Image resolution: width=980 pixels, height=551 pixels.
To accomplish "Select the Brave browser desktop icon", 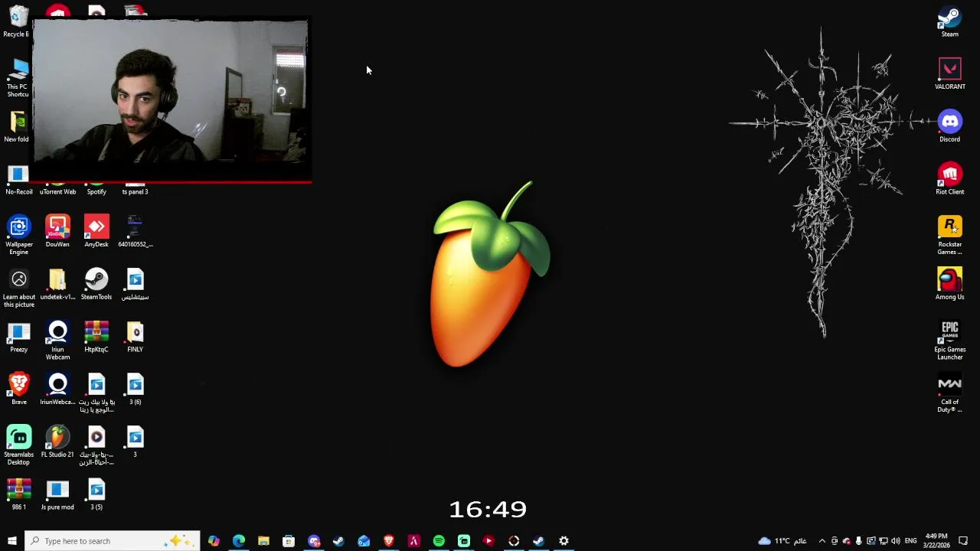I will (19, 390).
